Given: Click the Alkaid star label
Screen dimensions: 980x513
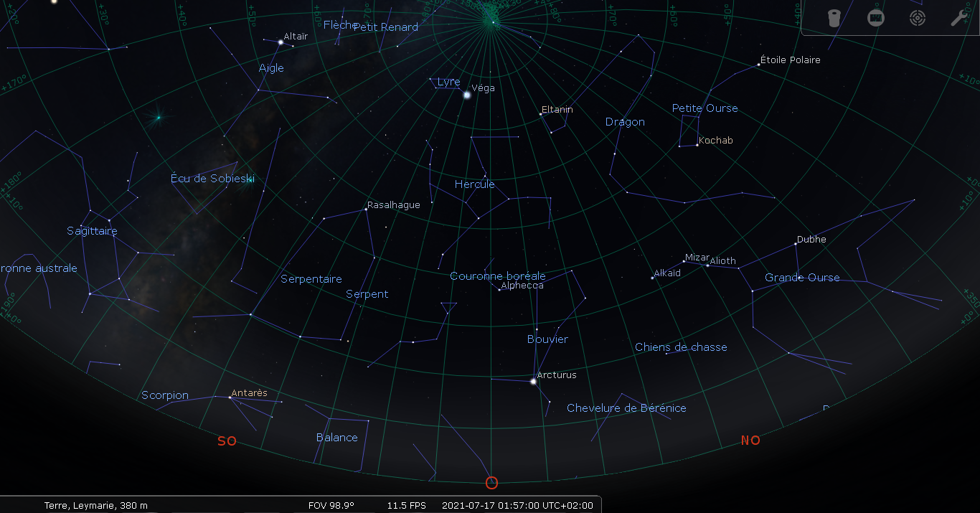Looking at the screenshot, I should (668, 273).
